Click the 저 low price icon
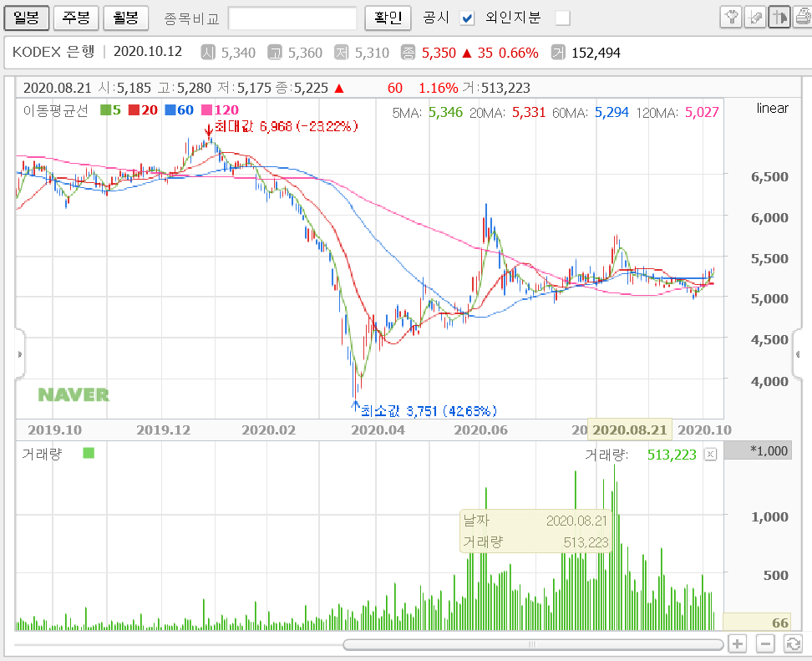 341,53
